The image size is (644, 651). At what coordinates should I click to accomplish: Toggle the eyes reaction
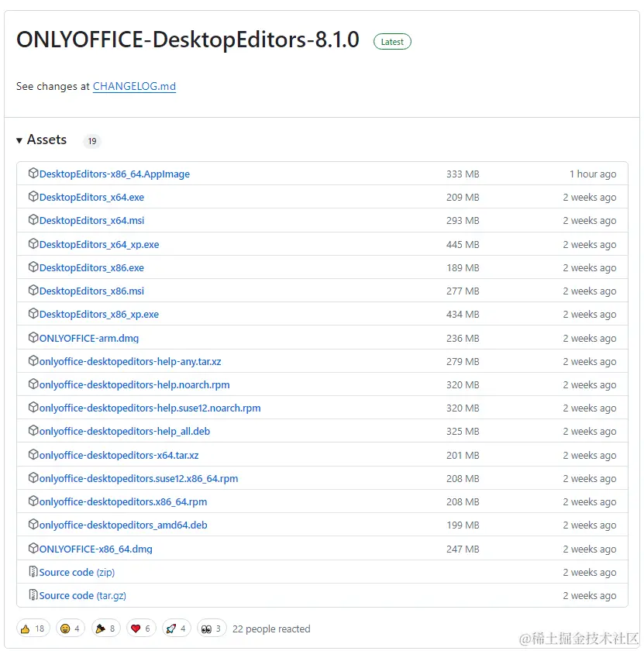(x=212, y=629)
